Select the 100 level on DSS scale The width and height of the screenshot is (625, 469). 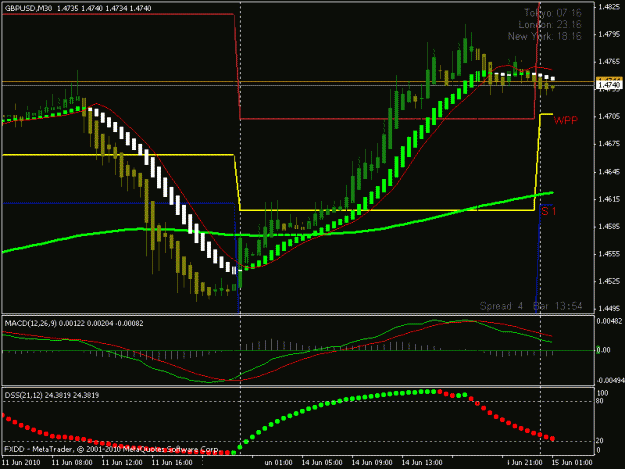click(603, 393)
